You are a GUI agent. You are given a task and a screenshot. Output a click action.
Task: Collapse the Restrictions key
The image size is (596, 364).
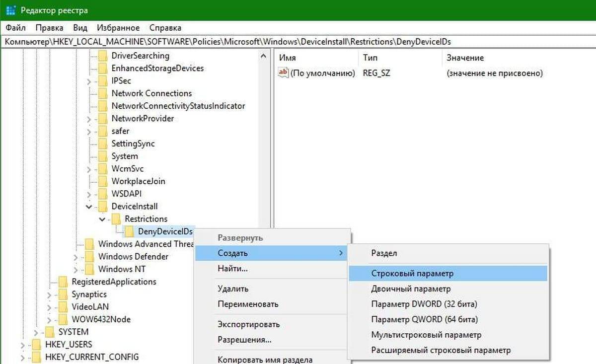(x=102, y=219)
